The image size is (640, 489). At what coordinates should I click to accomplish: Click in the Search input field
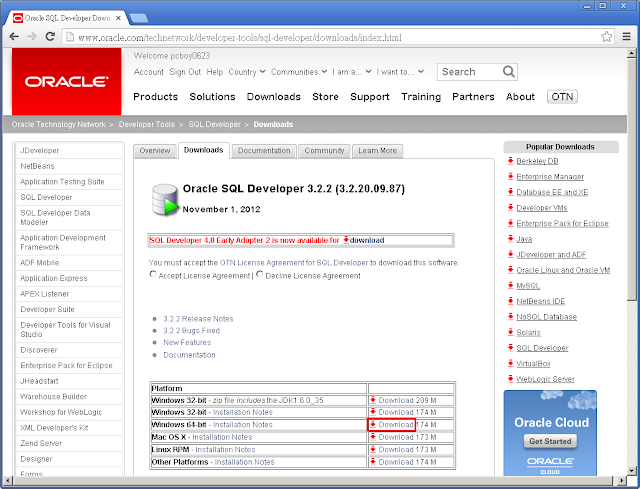pos(471,72)
